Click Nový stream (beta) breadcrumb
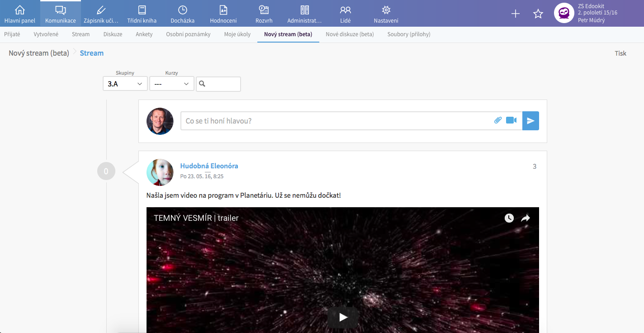Image resolution: width=644 pixels, height=333 pixels. pos(39,53)
